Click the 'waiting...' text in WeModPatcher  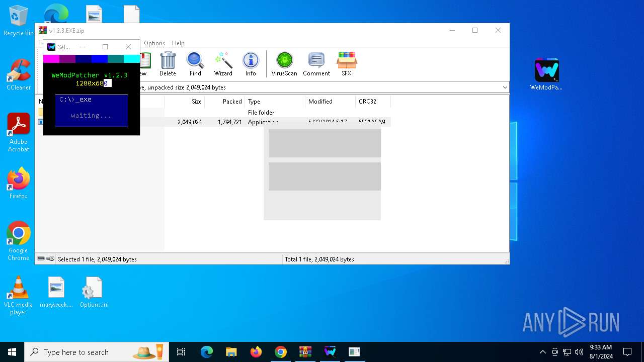(91, 116)
